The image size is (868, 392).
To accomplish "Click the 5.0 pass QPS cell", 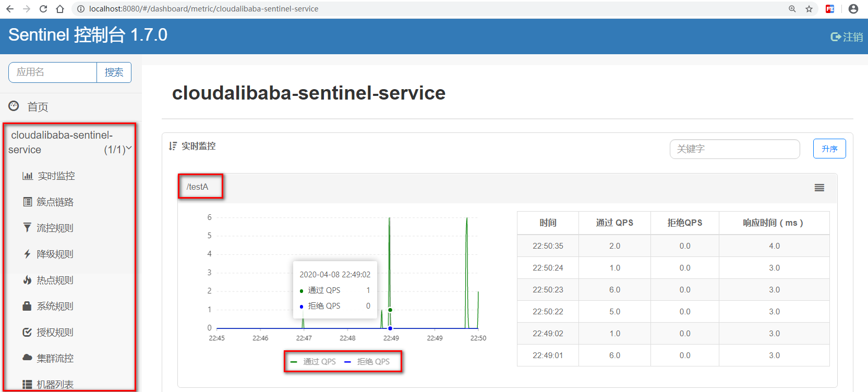I will (x=614, y=312).
